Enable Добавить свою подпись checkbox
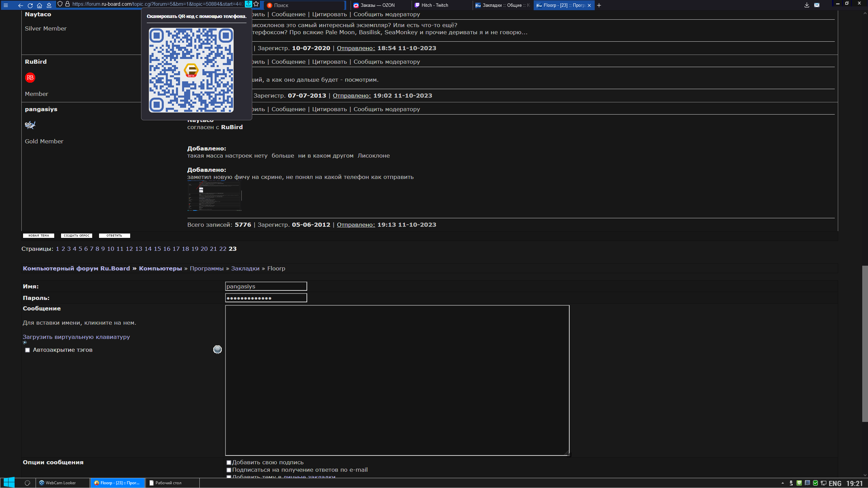 click(229, 463)
